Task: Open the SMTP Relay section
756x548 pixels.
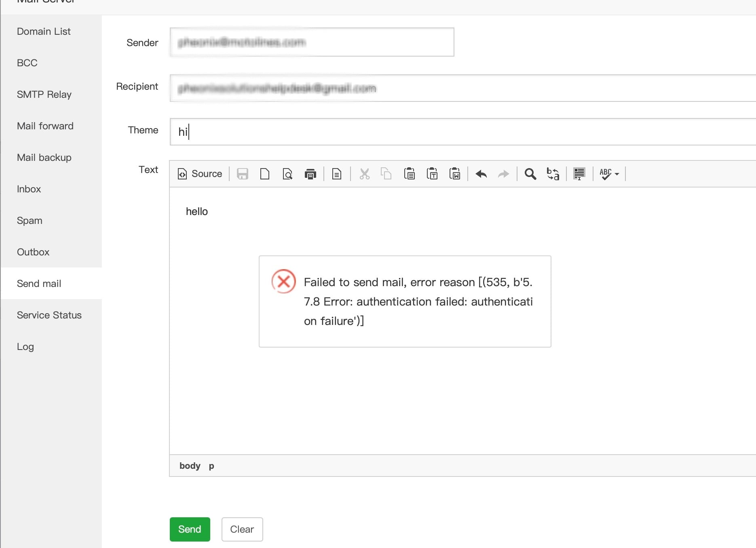Action: pyautogui.click(x=44, y=95)
